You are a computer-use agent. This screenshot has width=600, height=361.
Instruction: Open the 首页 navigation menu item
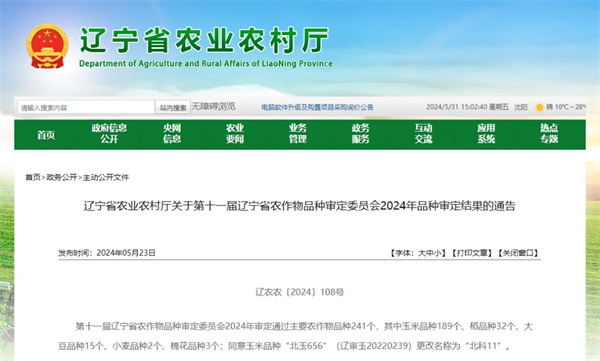(46, 135)
